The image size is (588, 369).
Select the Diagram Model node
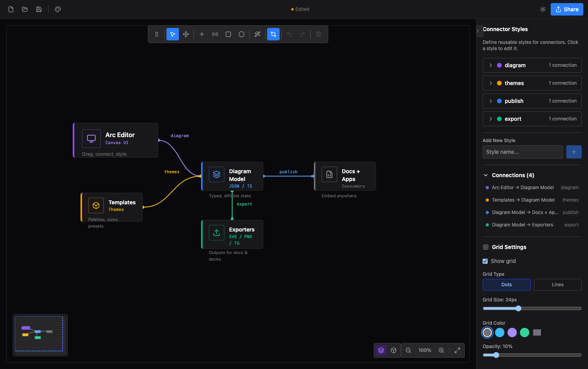(232, 176)
